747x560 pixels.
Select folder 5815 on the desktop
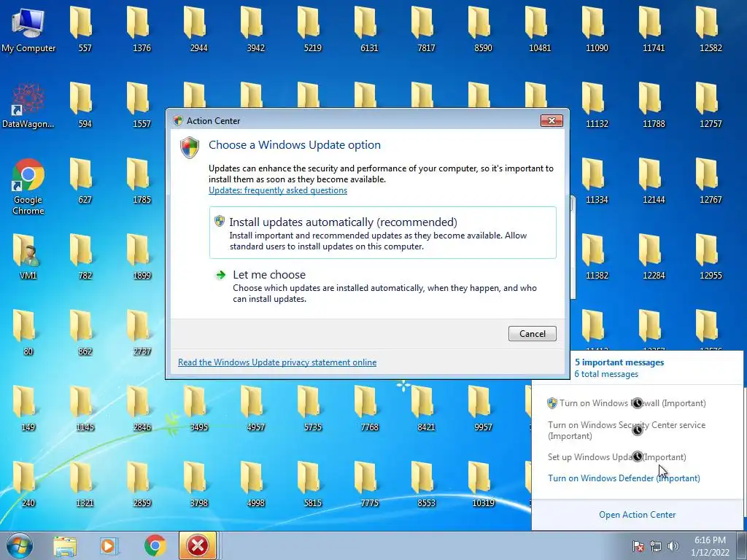click(x=312, y=485)
